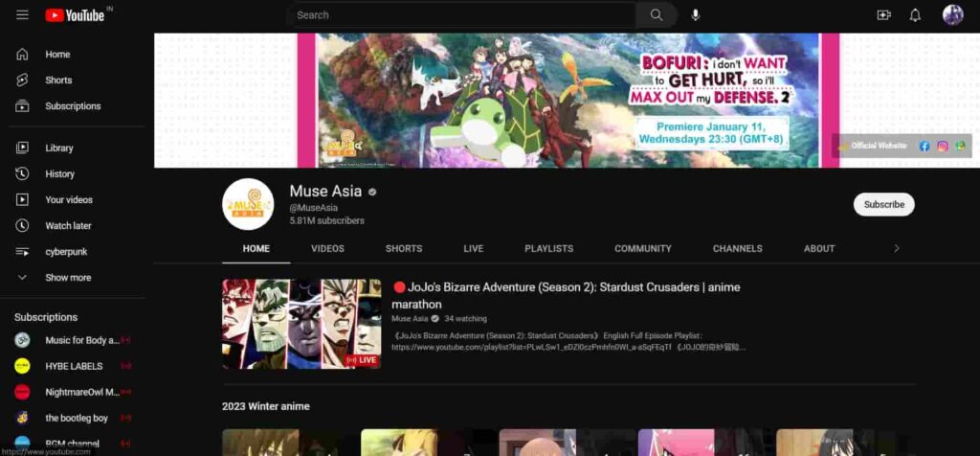Click the 34 watching text
Viewport: 980px width, 456px height.
click(466, 318)
